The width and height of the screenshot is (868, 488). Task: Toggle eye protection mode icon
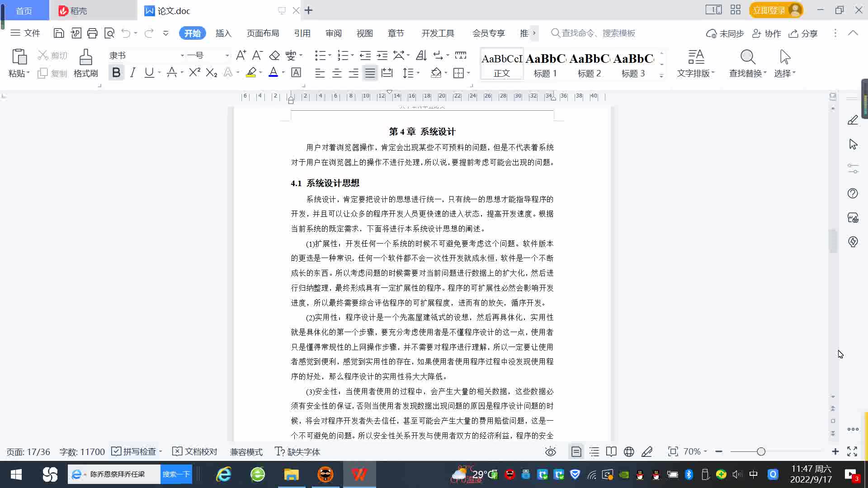[x=550, y=452]
